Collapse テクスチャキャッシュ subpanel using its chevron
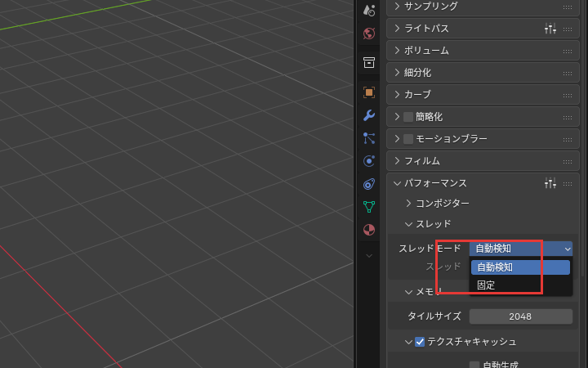The height and width of the screenshot is (368, 588). coord(409,342)
